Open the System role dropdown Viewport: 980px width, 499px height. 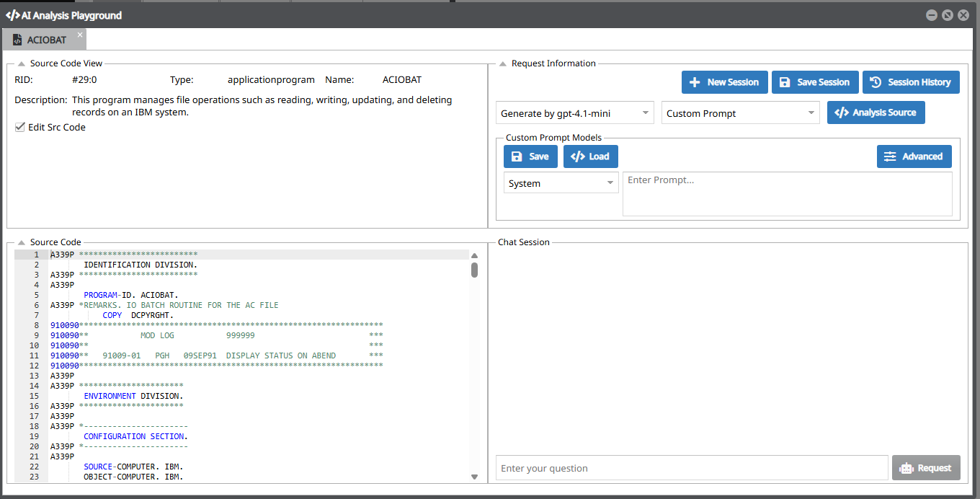[x=561, y=183]
